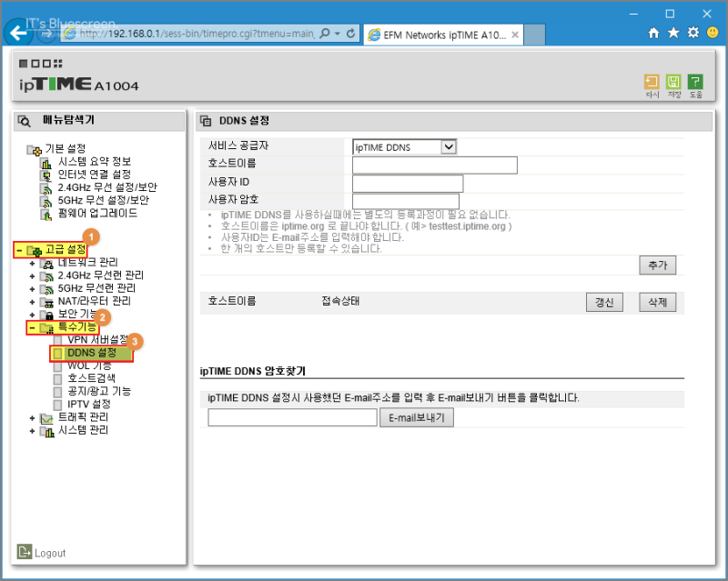Image resolution: width=728 pixels, height=581 pixels.
Task: Click the E-mail address input for password recovery
Action: click(292, 417)
